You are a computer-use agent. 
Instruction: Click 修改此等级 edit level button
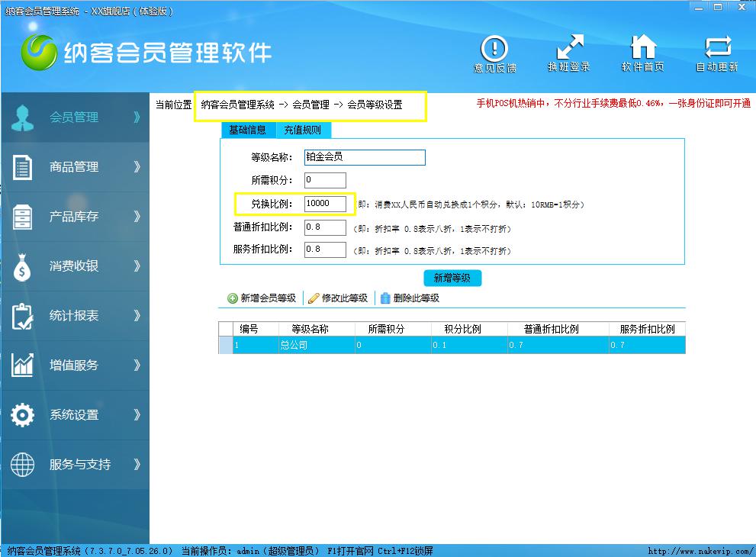tap(338, 298)
